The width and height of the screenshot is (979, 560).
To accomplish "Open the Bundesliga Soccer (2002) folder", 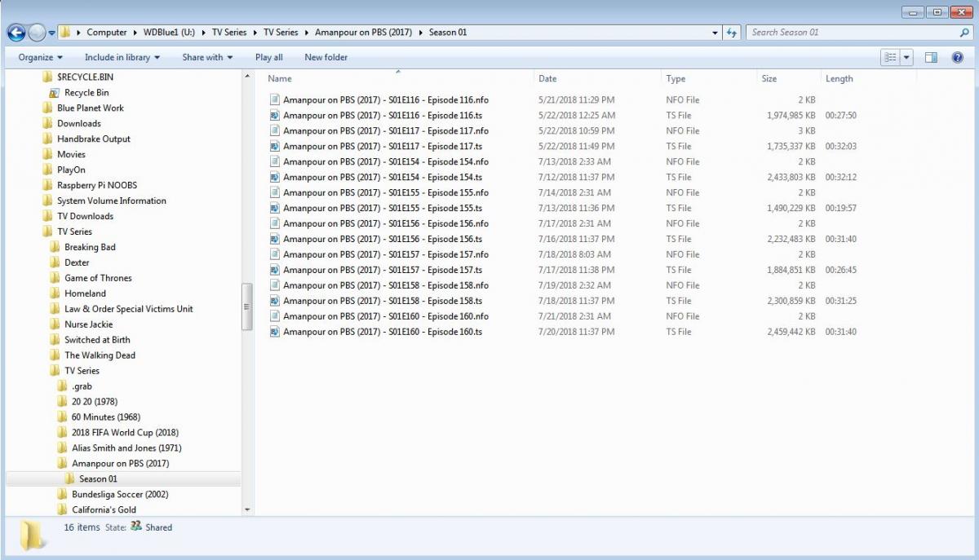I will [x=120, y=494].
